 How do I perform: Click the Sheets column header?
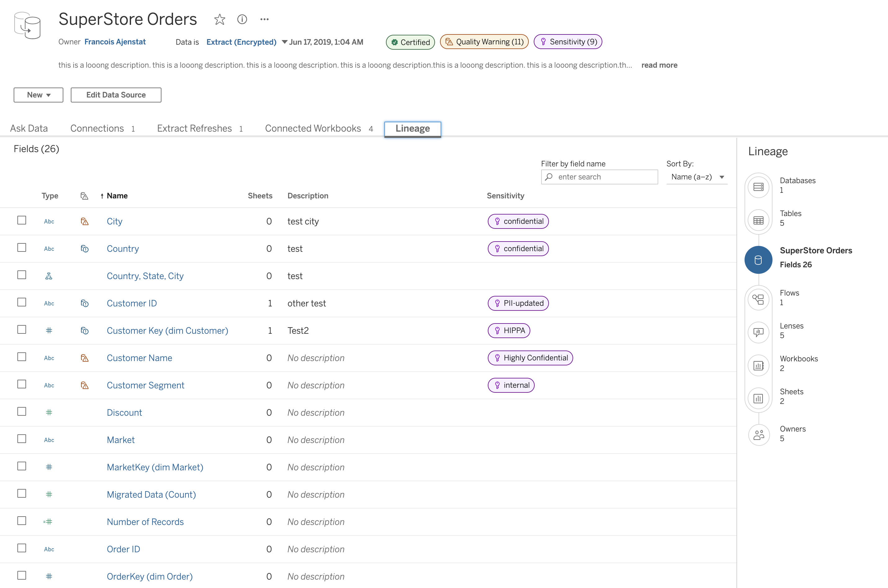tap(260, 196)
